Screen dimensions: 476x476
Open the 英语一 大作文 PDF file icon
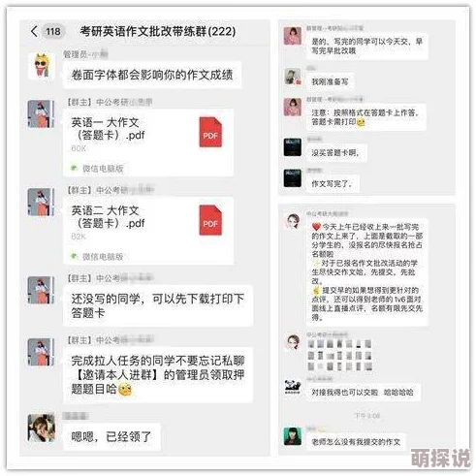click(x=210, y=132)
